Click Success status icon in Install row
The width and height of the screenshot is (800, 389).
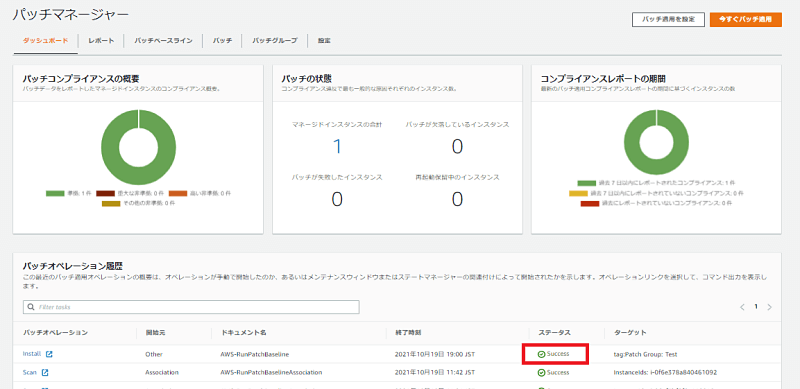click(x=541, y=354)
